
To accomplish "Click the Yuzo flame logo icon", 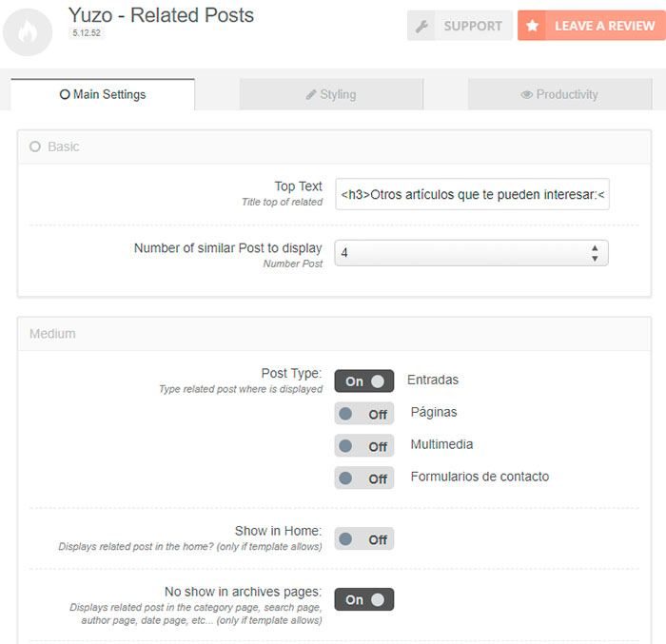I will pos(28,32).
